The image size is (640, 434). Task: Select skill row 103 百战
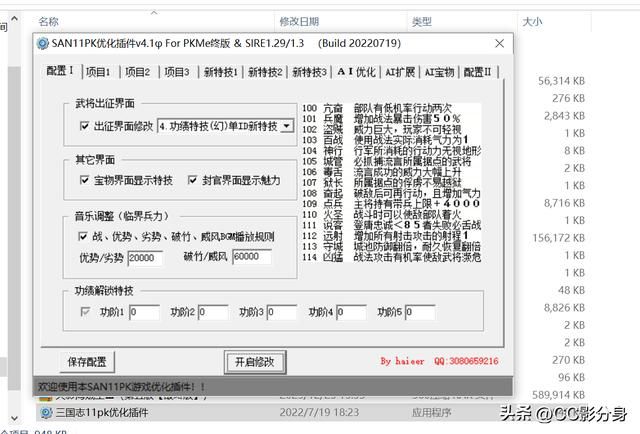[391, 140]
